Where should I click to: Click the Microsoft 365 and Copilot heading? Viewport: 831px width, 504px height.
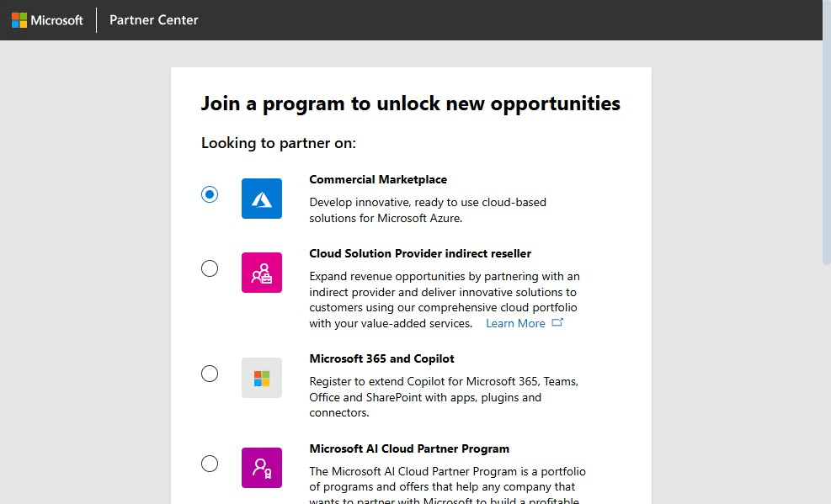(x=381, y=359)
